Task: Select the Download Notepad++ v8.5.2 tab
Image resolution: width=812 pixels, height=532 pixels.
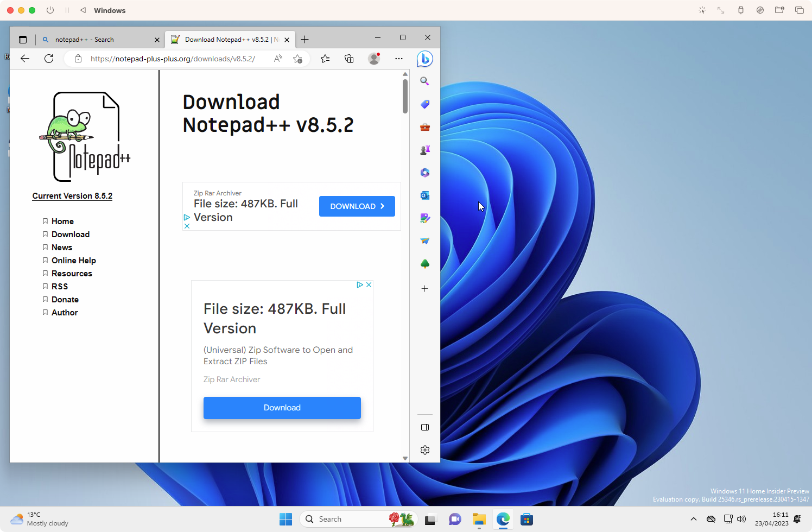Action: point(230,40)
